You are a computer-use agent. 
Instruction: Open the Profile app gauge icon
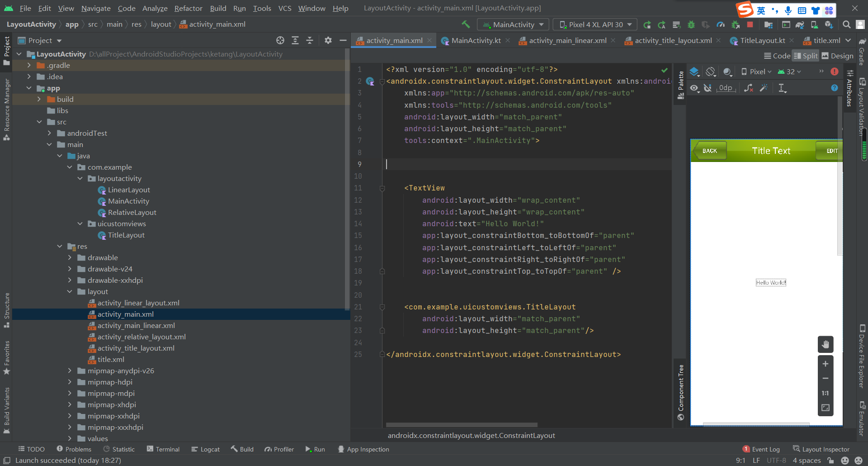click(721, 24)
